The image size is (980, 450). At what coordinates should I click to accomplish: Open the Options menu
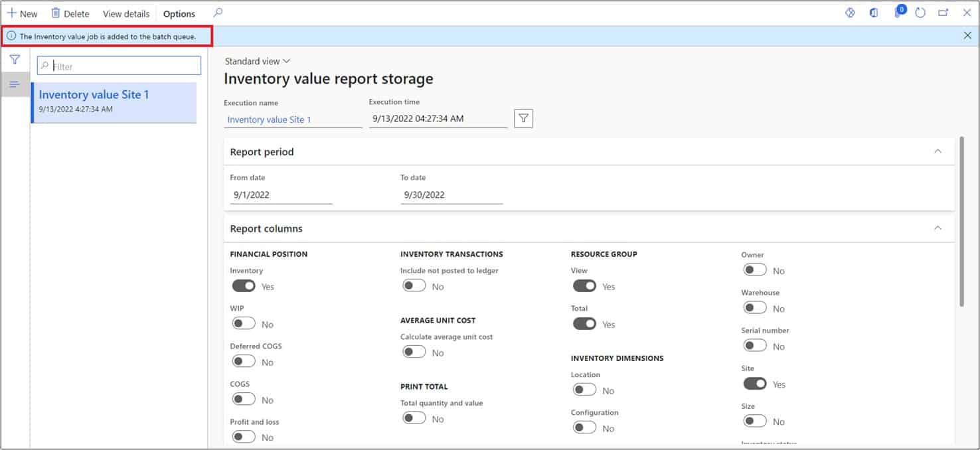pyautogui.click(x=178, y=13)
